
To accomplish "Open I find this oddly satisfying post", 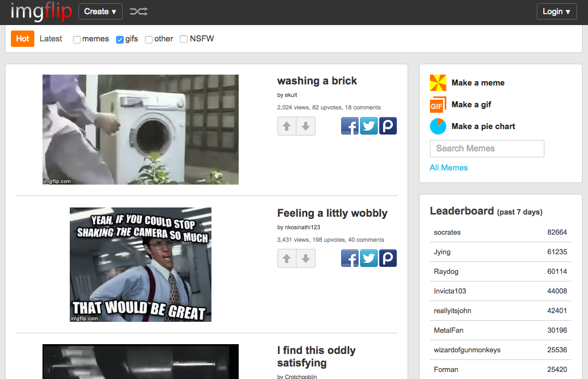I will tap(317, 357).
